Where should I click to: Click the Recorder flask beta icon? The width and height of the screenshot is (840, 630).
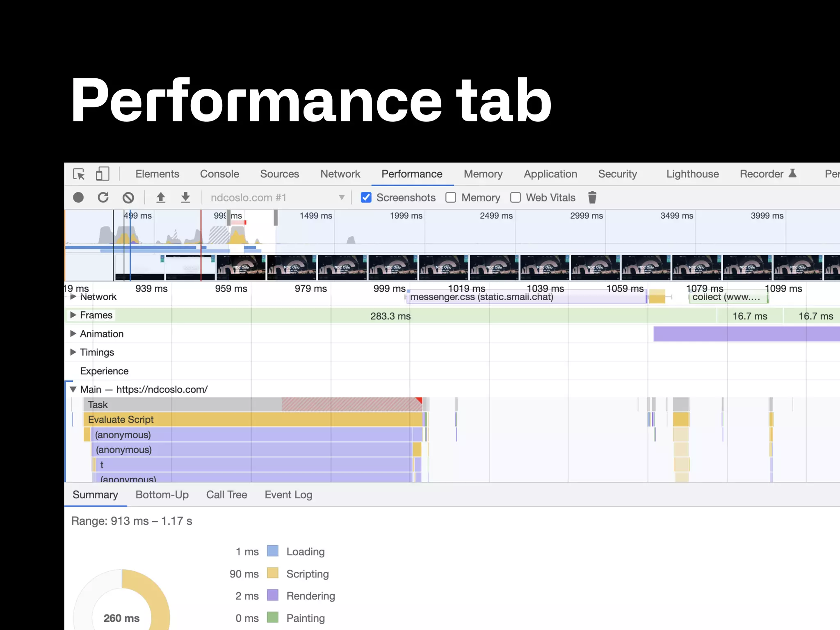coord(792,173)
